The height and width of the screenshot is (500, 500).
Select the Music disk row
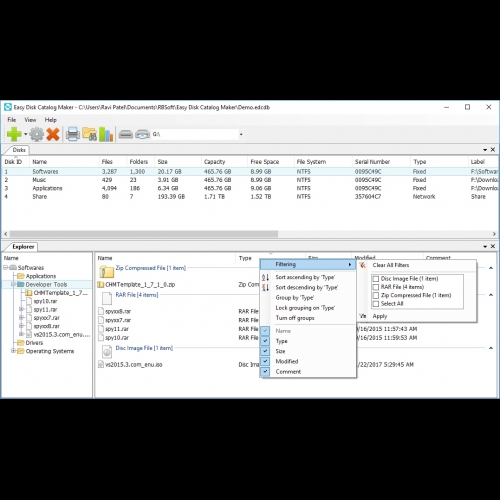click(x=250, y=180)
